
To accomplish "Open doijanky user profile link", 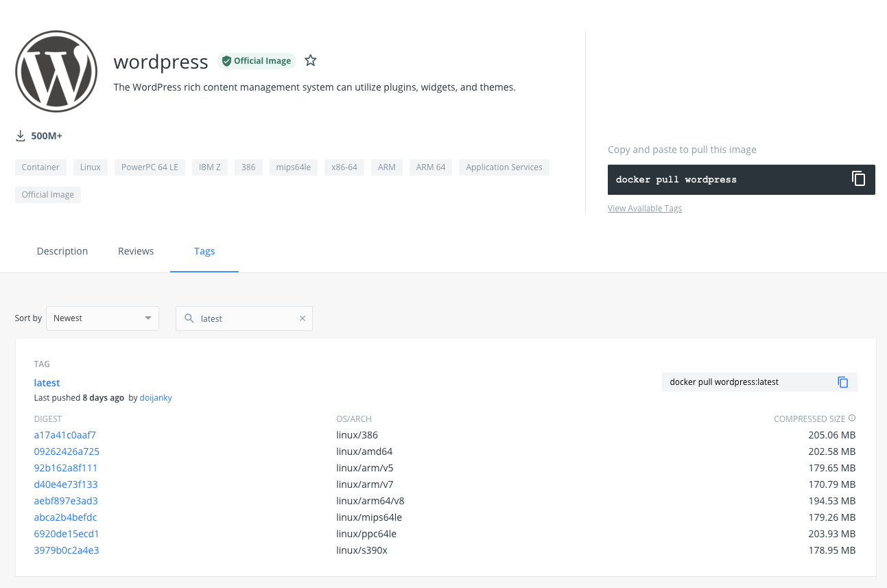I will 156,398.
